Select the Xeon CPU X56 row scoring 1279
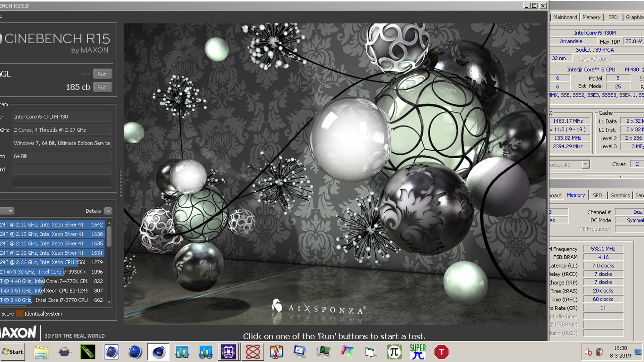The height and width of the screenshot is (362, 644). pos(53,262)
